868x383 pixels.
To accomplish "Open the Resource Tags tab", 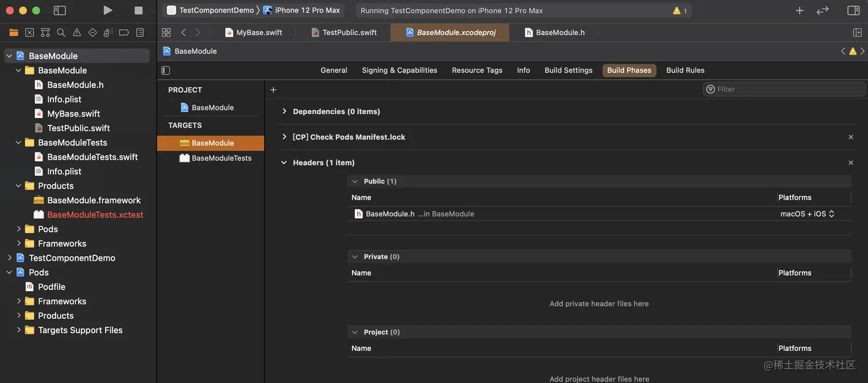I will coord(477,70).
